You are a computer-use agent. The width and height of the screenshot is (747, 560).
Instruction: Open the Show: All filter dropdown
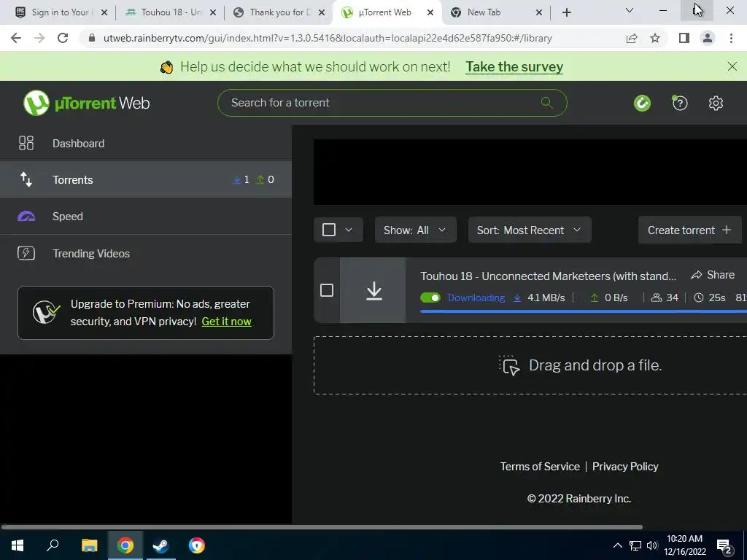(x=415, y=230)
